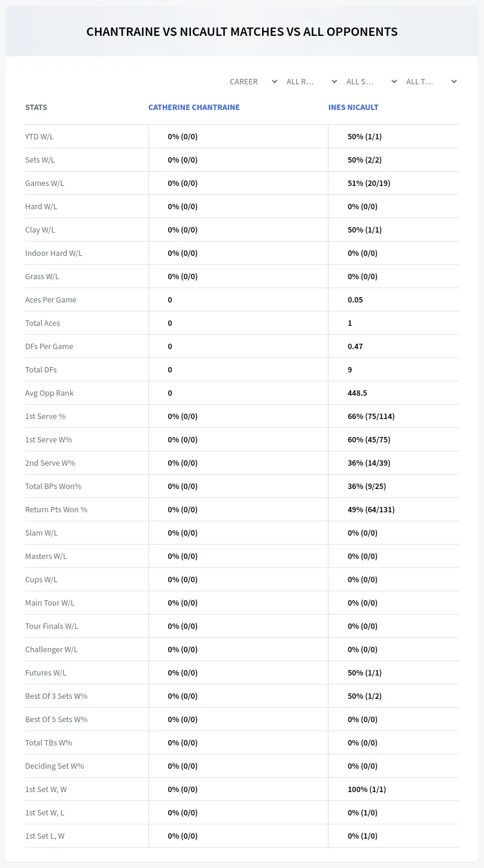Select the Aces Per Game row label
The width and height of the screenshot is (484, 868).
(51, 299)
